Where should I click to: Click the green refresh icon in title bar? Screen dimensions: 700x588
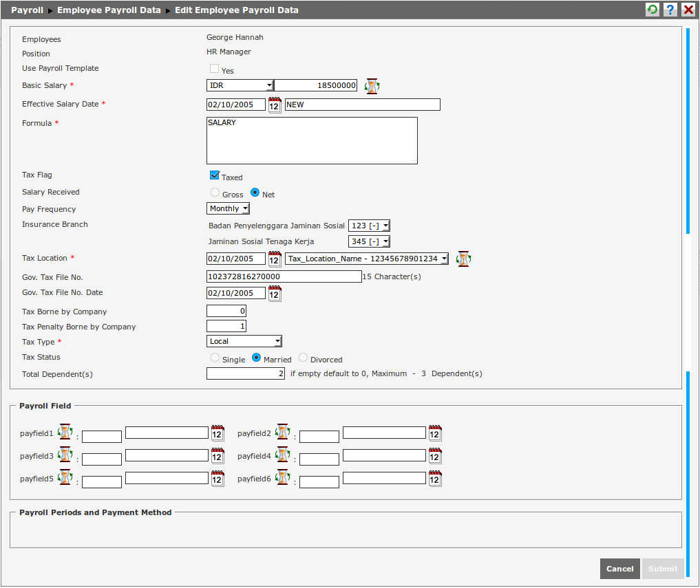pos(653,10)
